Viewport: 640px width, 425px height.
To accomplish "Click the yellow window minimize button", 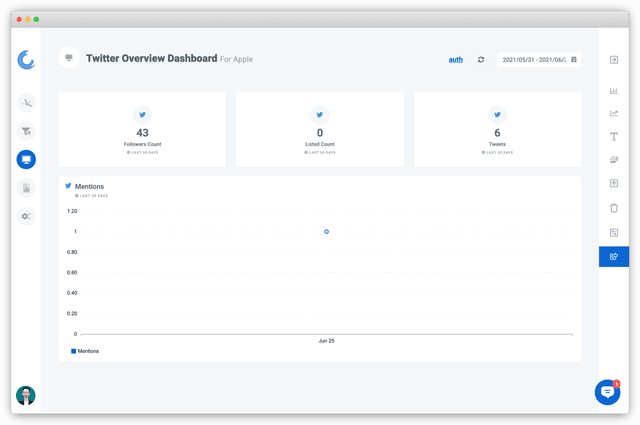I will (27, 19).
